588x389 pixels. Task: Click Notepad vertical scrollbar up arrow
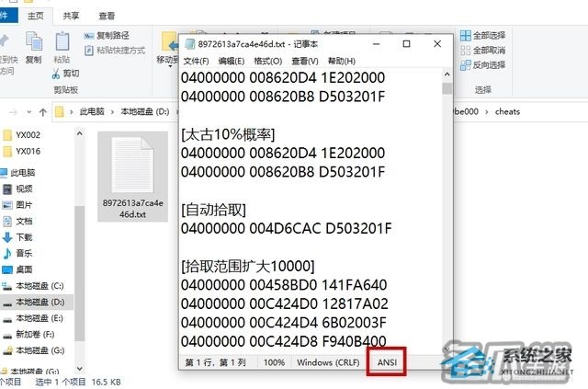tap(447, 74)
